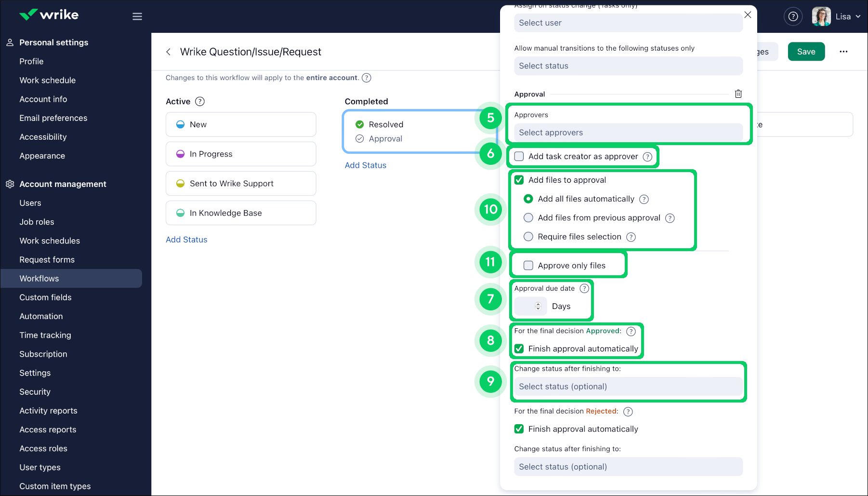Click the back arrow beside workflow title
This screenshot has width=868, height=496.
click(169, 52)
